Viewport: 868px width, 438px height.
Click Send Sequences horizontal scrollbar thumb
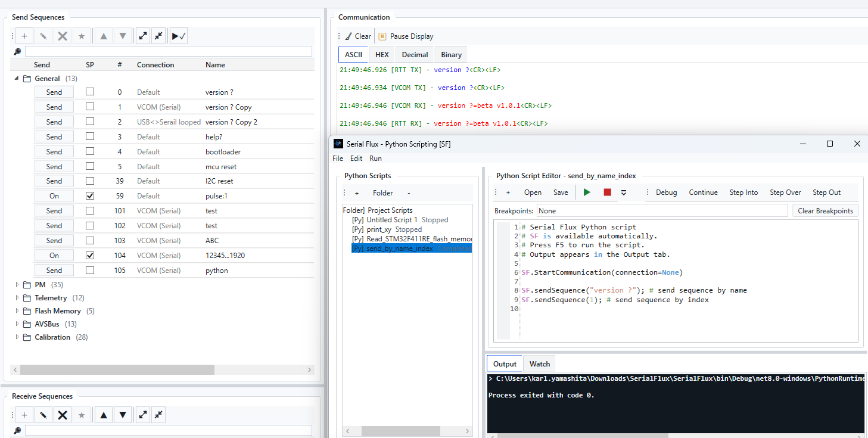click(117, 369)
